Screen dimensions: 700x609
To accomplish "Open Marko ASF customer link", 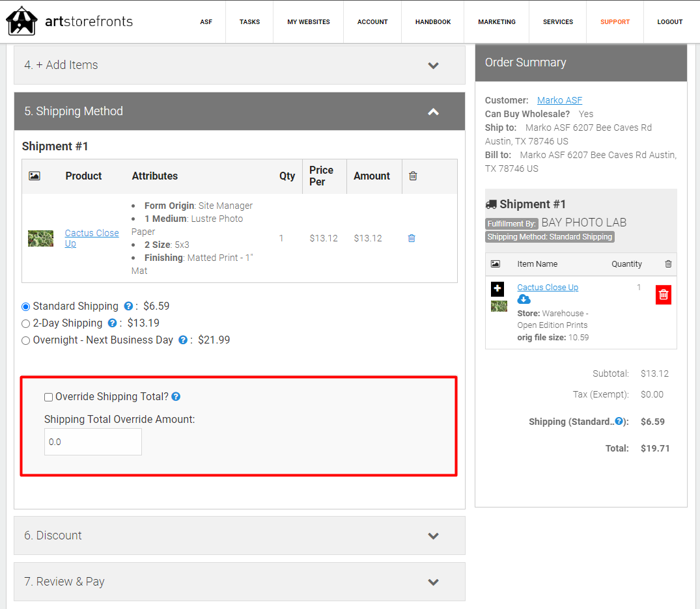I will (559, 100).
